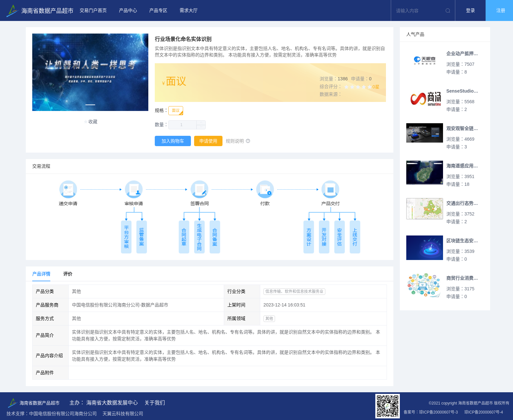Click the 平台方审核 step box
The image size is (513, 420).
[x=126, y=237]
